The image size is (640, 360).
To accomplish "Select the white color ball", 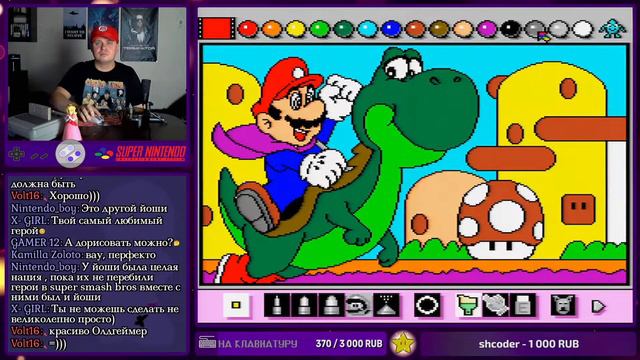I will (582, 29).
